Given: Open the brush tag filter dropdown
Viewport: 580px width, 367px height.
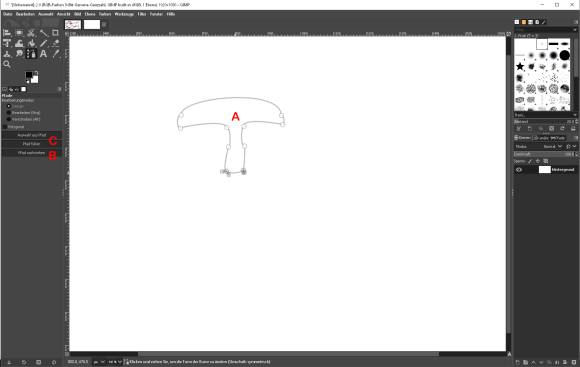Looking at the screenshot, I should click(544, 115).
